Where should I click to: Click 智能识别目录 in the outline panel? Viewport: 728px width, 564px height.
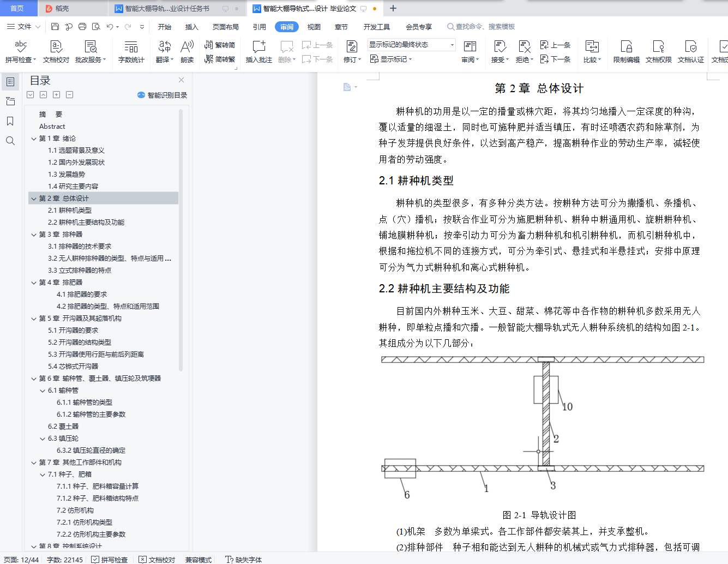pyautogui.click(x=163, y=95)
